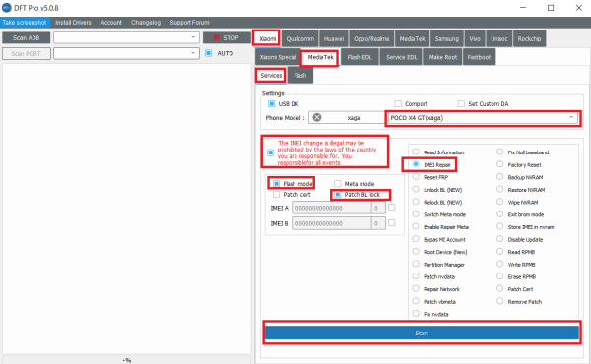The height and width of the screenshot is (364, 591).
Task: Click the IMEI B input field
Action: point(331,223)
